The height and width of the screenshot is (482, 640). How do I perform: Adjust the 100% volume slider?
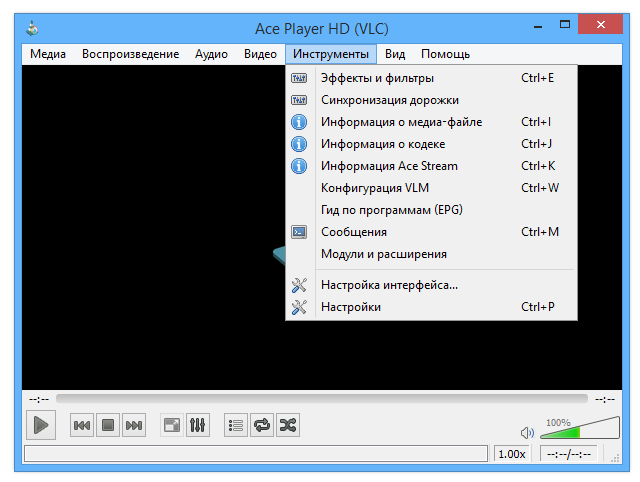pos(580,428)
